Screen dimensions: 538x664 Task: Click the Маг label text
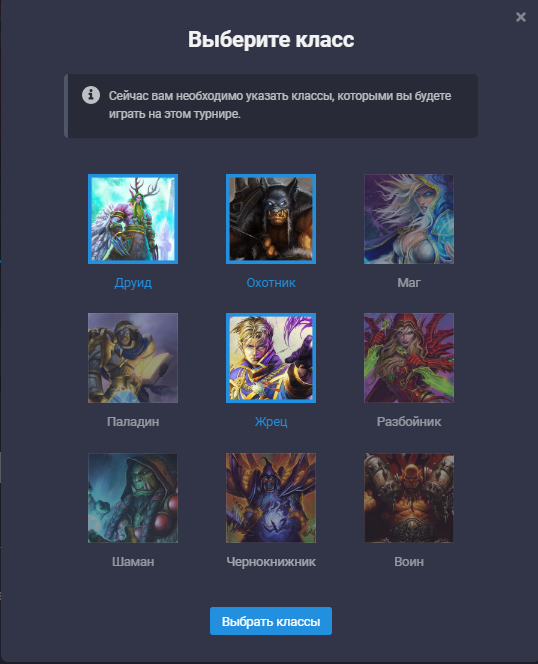[409, 283]
